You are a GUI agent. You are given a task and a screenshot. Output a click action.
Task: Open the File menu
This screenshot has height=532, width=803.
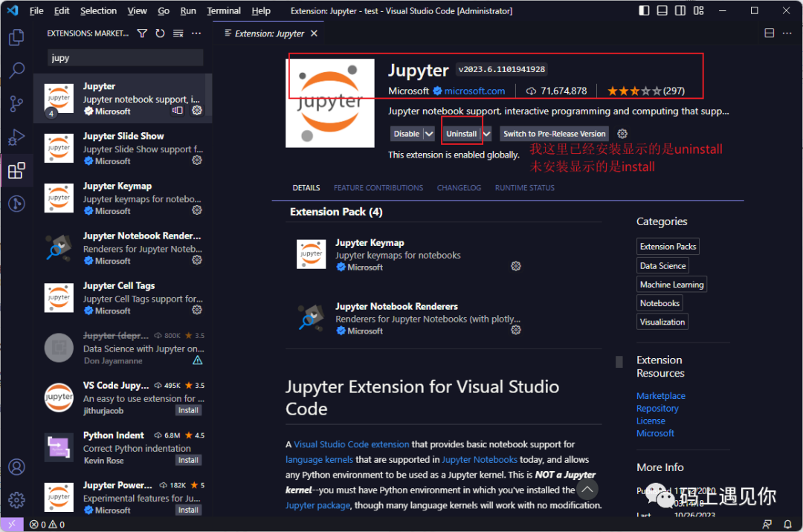36,10
